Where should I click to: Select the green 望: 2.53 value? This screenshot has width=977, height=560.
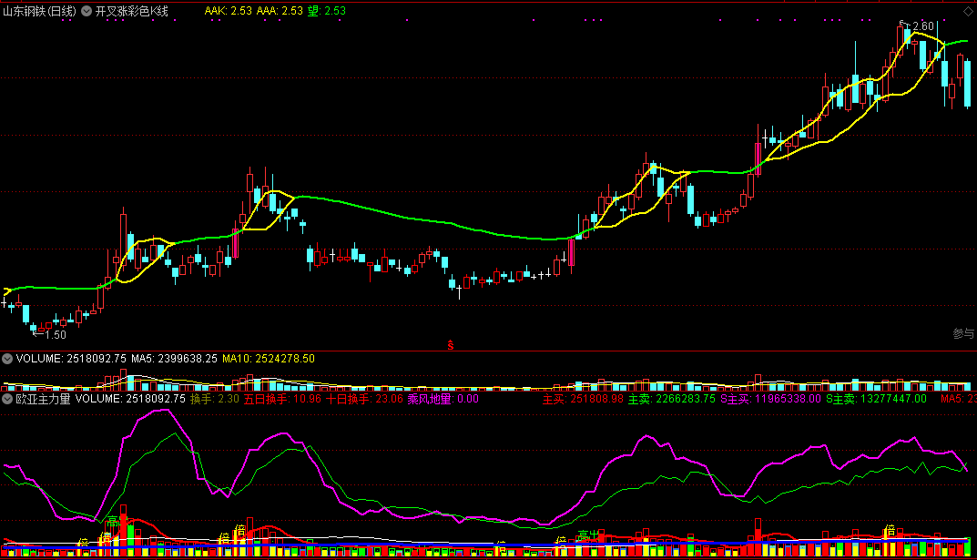[x=327, y=11]
